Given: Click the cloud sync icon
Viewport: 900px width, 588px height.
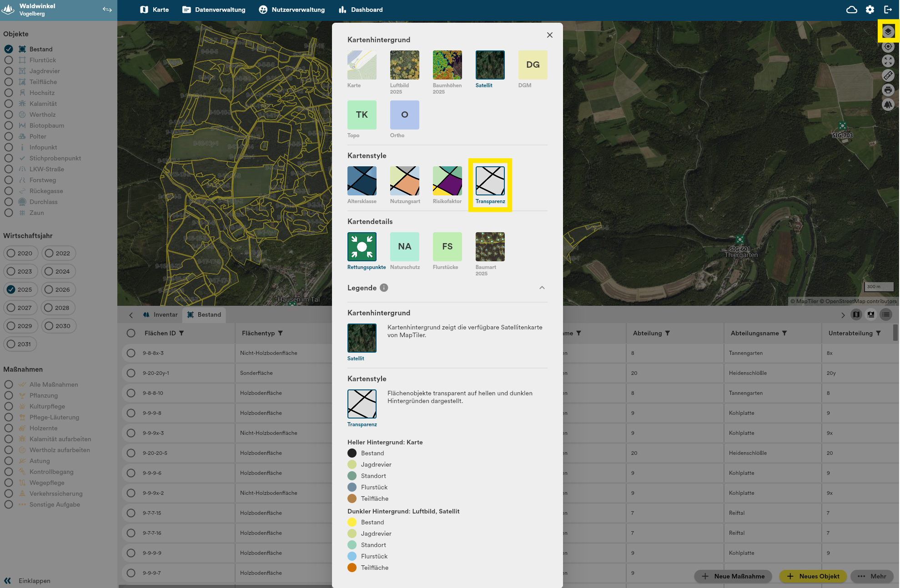Looking at the screenshot, I should [852, 10].
